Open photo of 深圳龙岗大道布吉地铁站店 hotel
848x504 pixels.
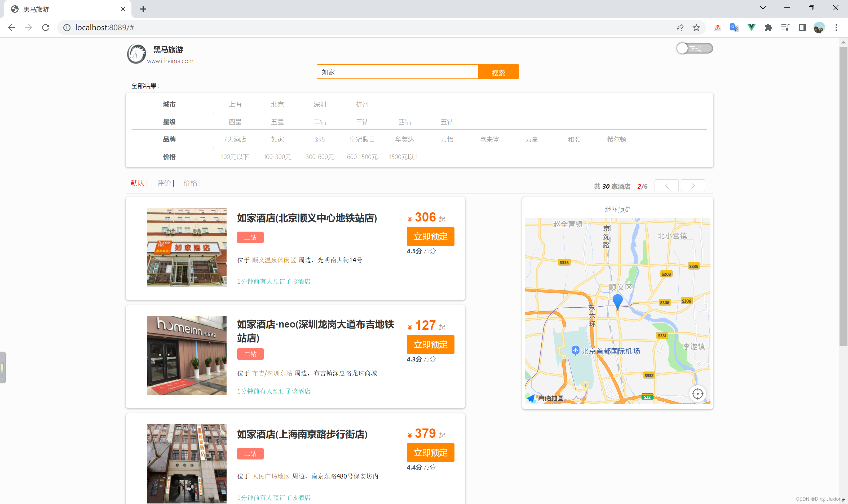[x=187, y=356]
